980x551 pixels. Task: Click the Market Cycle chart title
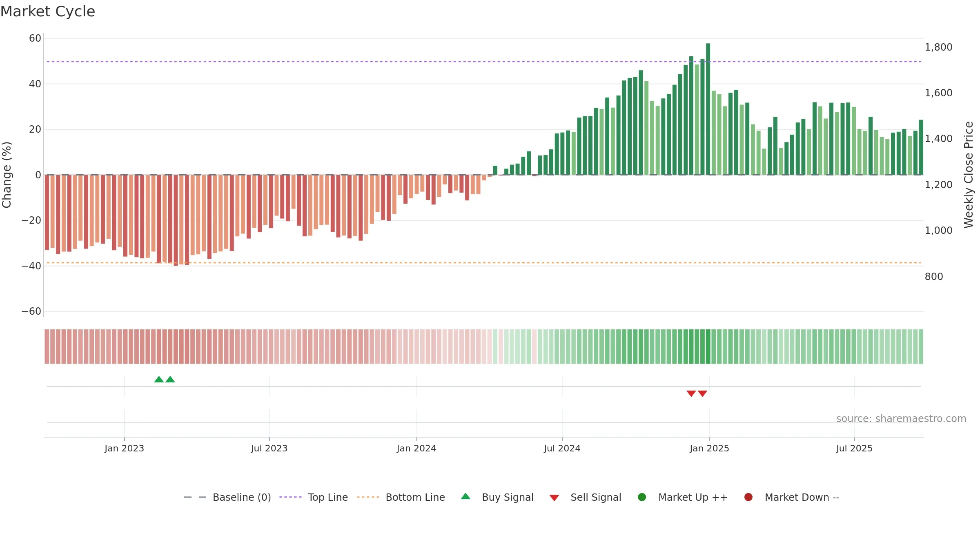point(48,11)
